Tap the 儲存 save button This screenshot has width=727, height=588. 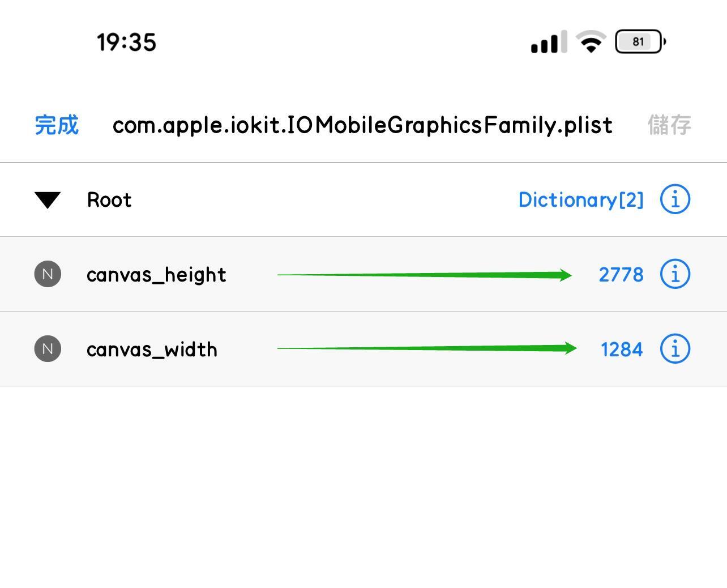click(x=669, y=125)
